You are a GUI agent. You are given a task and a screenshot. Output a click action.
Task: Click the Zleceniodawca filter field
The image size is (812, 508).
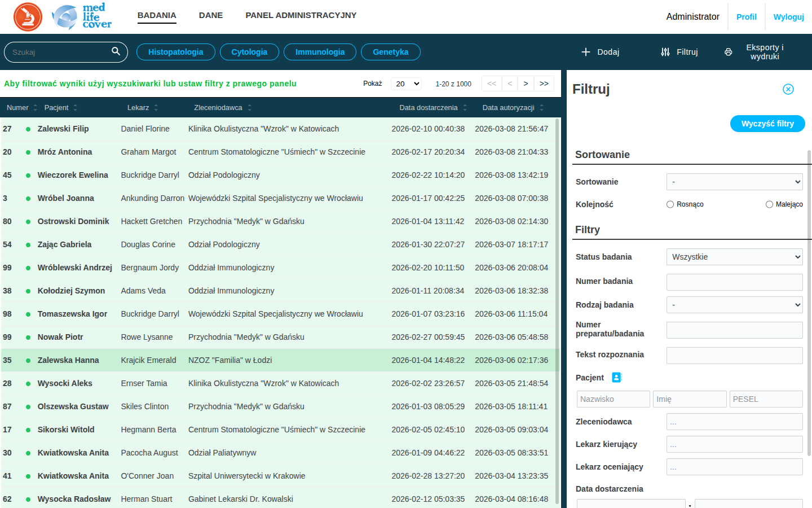pos(734,422)
